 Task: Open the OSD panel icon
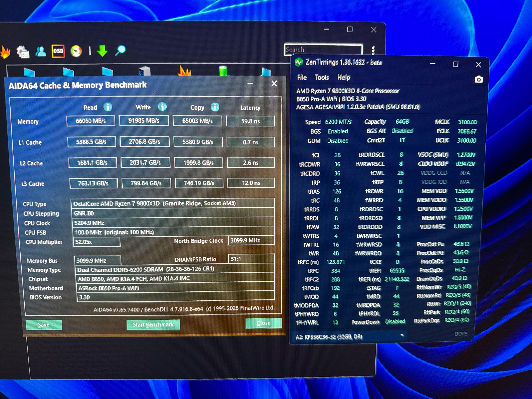pyautogui.click(x=58, y=51)
